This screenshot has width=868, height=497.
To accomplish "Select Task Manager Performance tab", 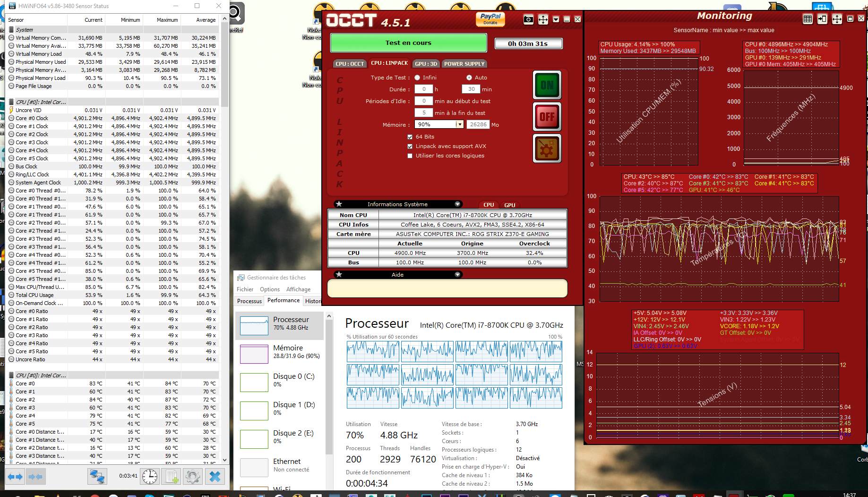I will [284, 300].
